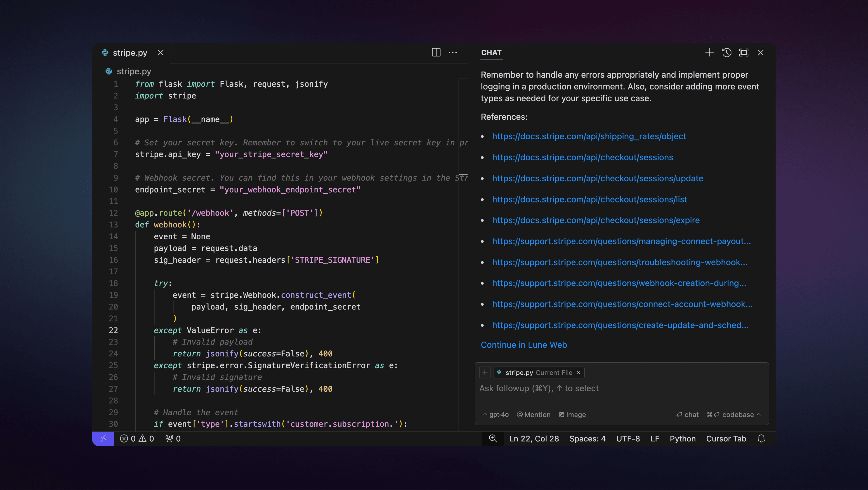This screenshot has width=868, height=490.
Task: Add context with plus button in chat input
Action: (485, 372)
